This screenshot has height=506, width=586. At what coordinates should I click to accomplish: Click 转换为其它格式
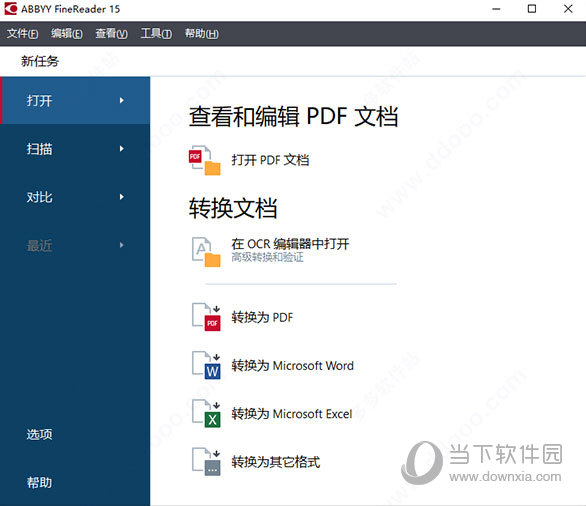coord(275,462)
